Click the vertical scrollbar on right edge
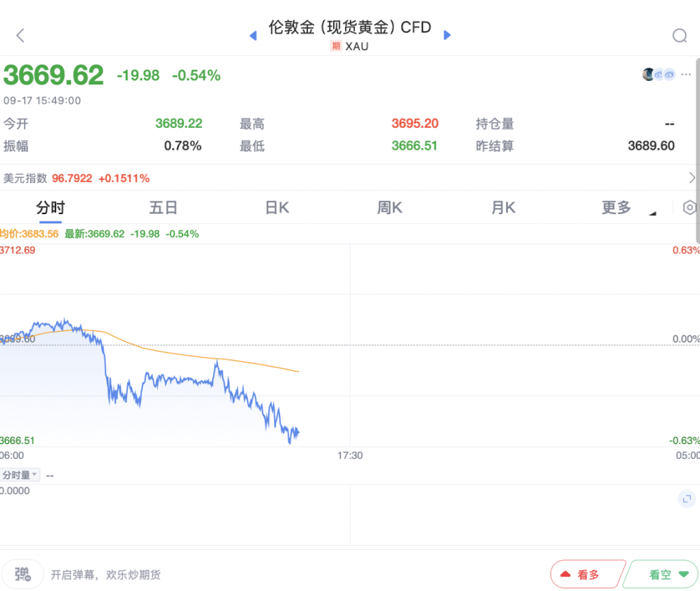Viewport: 700px width, 591px height. [698, 134]
